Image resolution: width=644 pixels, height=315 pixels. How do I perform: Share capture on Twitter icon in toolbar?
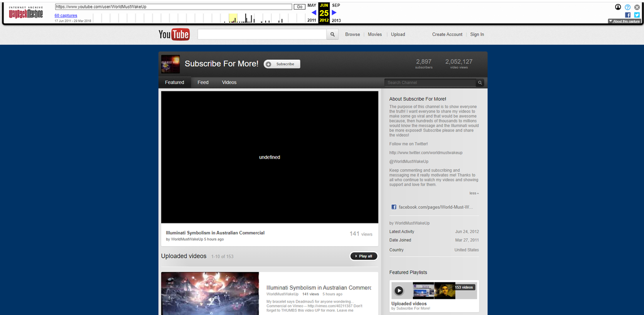(637, 15)
